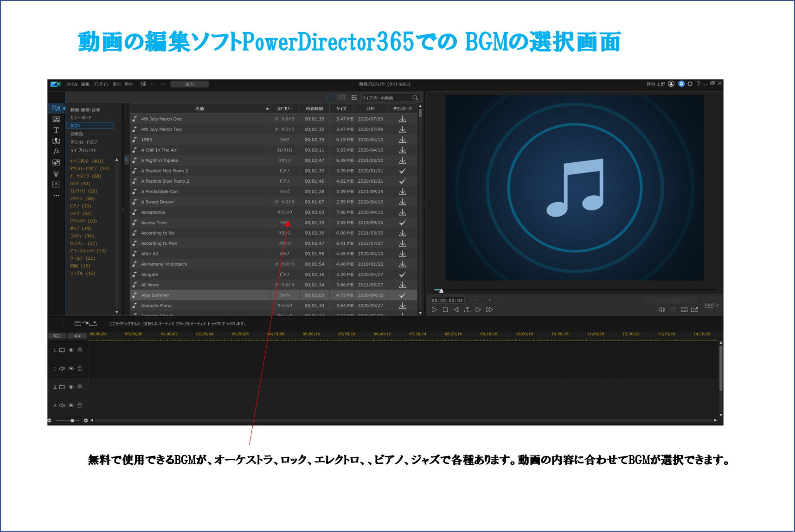
Task: Collapse the library side panel chevron
Action: pos(127,160)
